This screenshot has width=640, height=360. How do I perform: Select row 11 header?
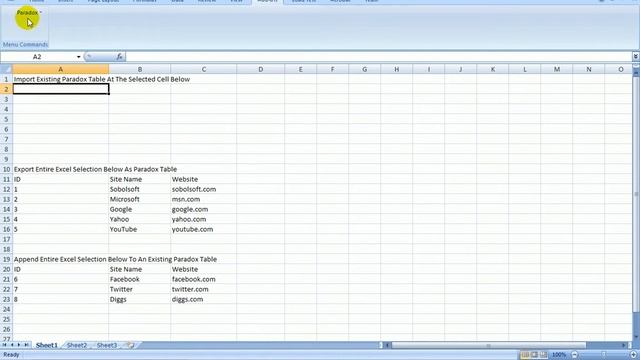coord(6,179)
